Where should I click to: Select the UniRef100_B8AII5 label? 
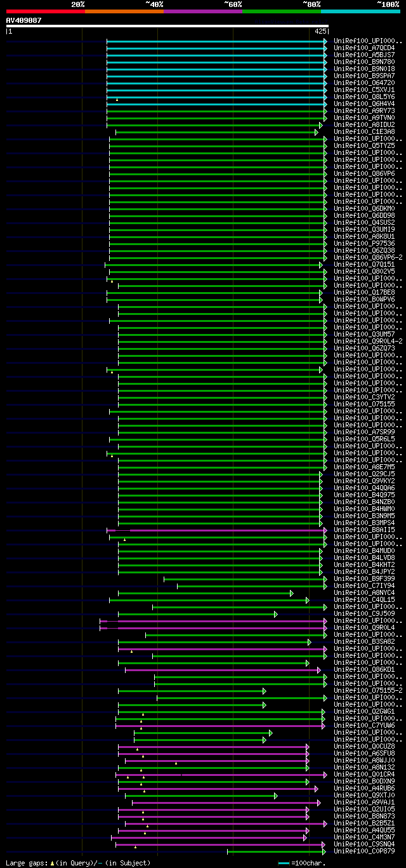(x=364, y=530)
